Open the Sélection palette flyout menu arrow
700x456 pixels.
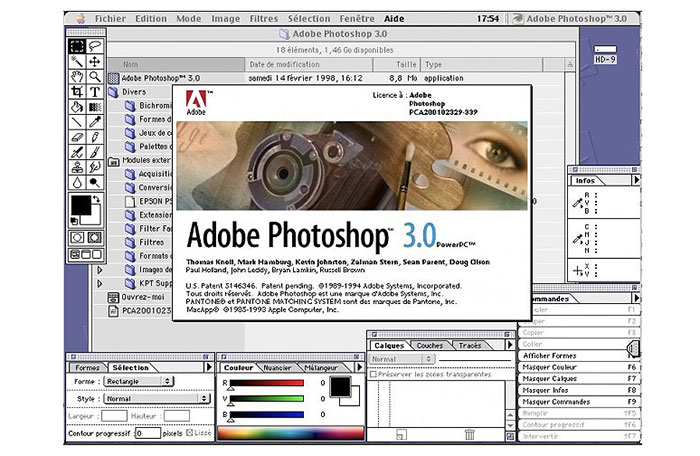[x=208, y=367]
